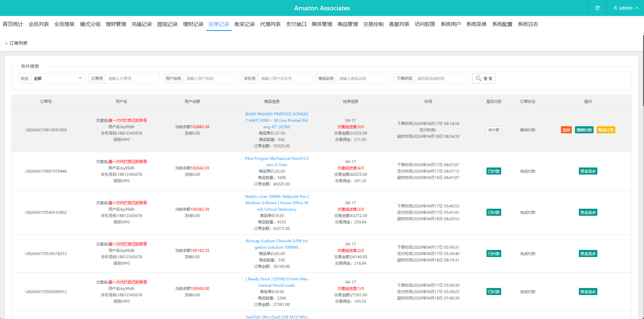Click order number UB2604170540533402
The height and width of the screenshot is (319, 644).
point(46,212)
